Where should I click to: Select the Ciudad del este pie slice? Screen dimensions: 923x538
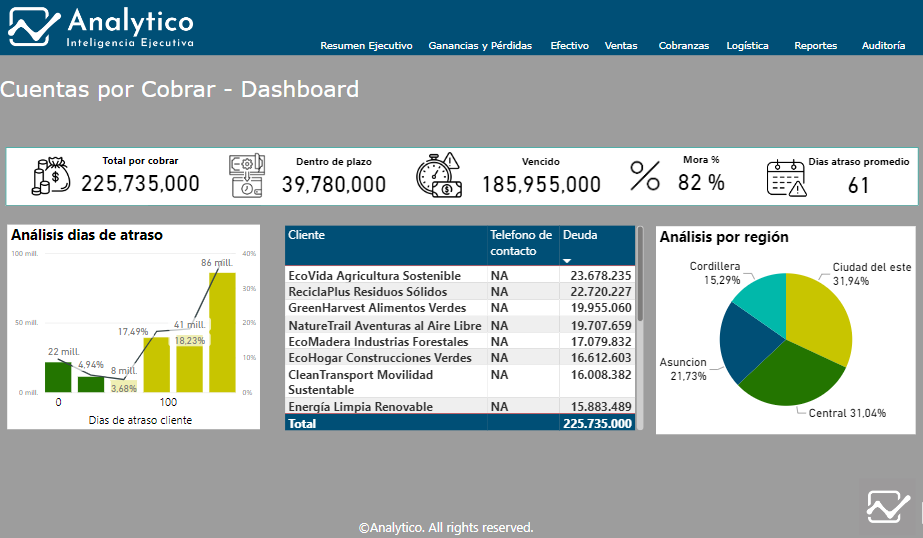click(x=821, y=315)
